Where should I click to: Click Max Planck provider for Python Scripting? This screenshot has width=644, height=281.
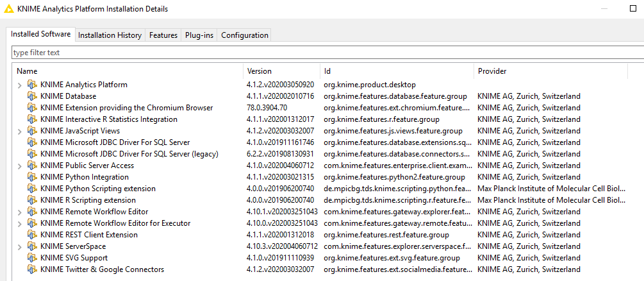(551, 189)
